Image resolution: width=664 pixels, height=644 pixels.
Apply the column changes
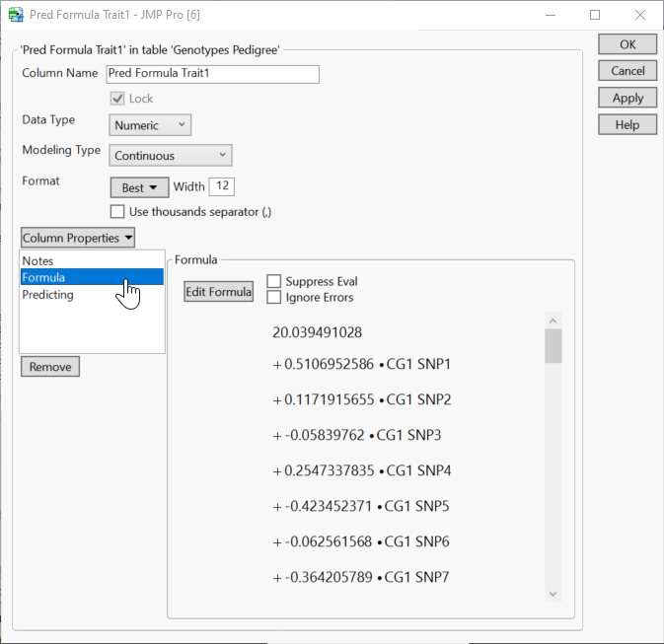click(x=627, y=98)
